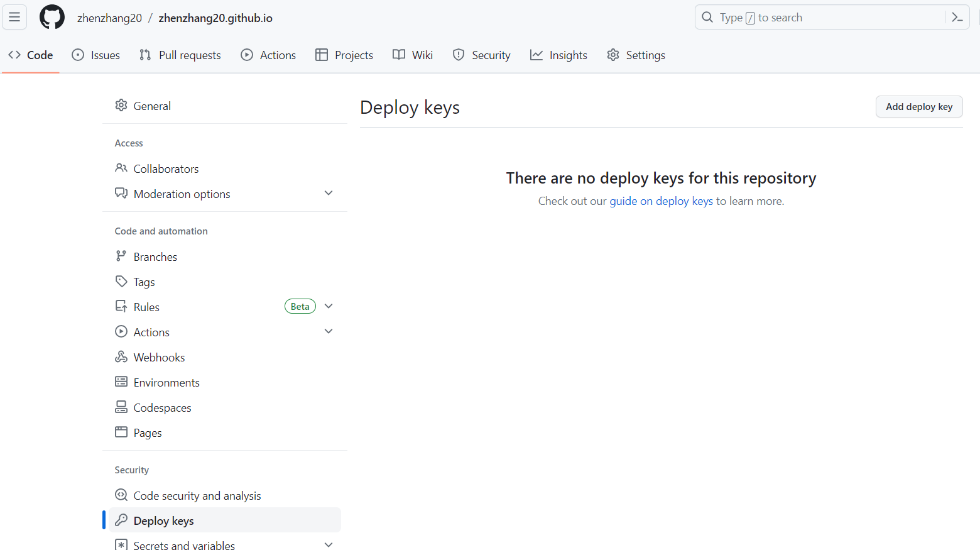Open Pages settings page
This screenshot has height=550, width=980.
(225, 432)
